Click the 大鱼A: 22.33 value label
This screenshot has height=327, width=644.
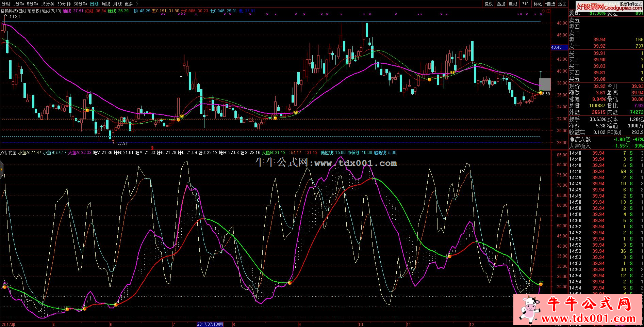(80, 153)
